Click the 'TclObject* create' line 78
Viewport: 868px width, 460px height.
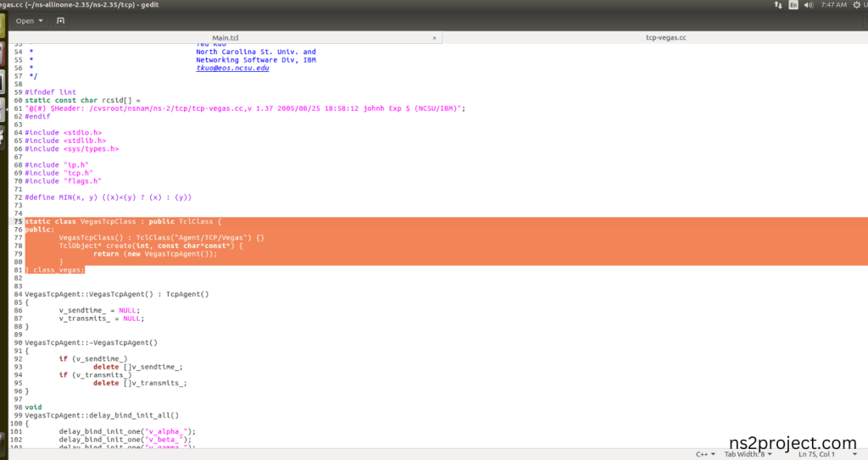click(151, 246)
